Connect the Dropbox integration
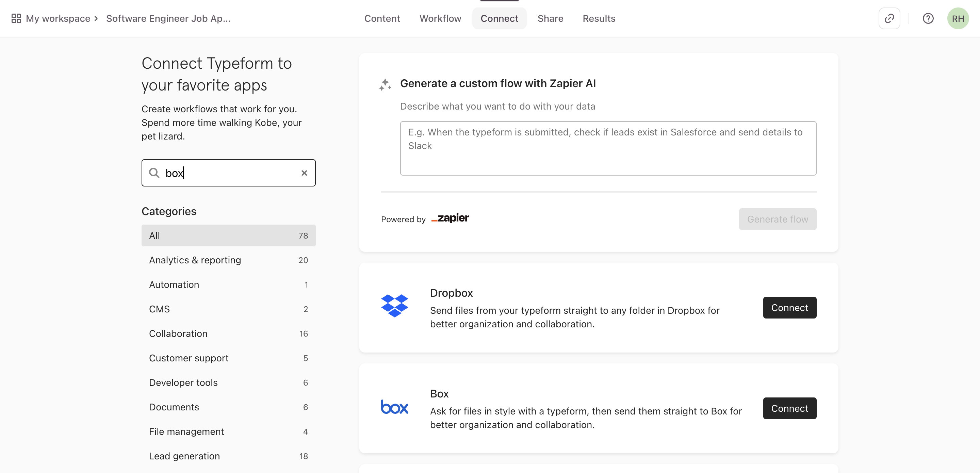The width and height of the screenshot is (980, 473). [789, 308]
